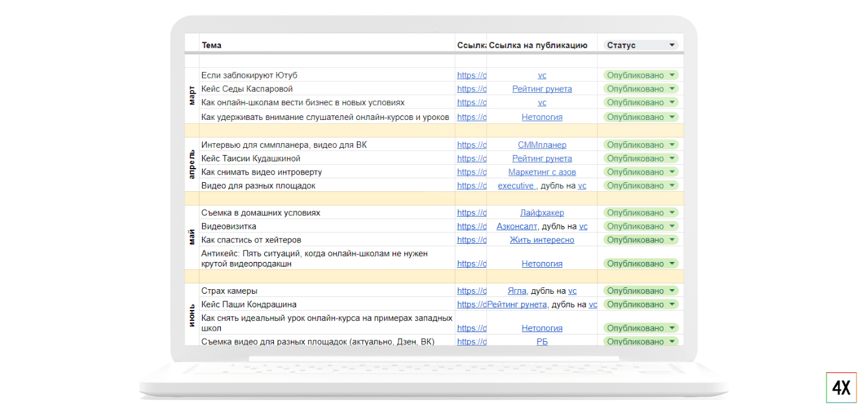Select the Как спастись от хейтеров cell
The height and width of the screenshot is (415, 868).
[251, 240]
